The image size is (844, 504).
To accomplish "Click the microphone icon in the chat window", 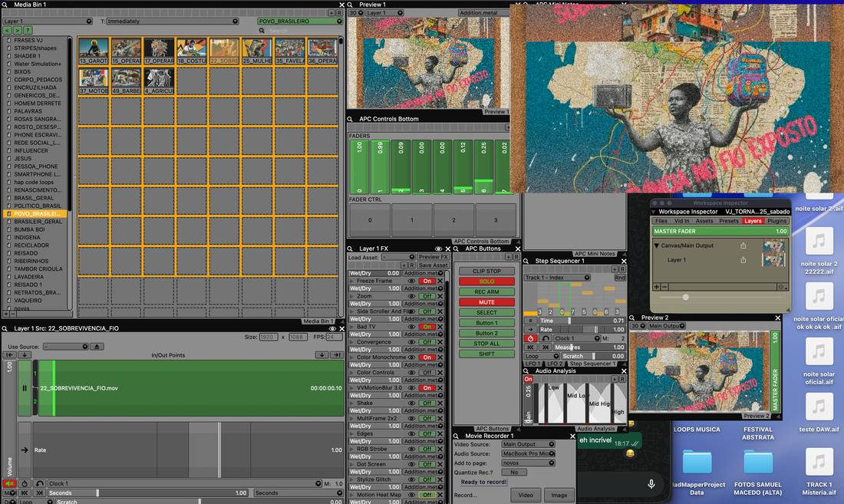I will click(651, 483).
